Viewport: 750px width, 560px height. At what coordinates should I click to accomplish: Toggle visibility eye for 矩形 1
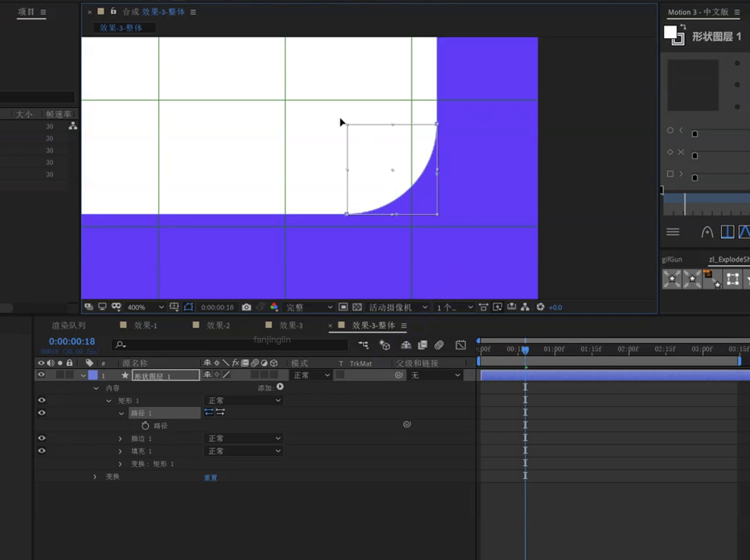(42, 400)
